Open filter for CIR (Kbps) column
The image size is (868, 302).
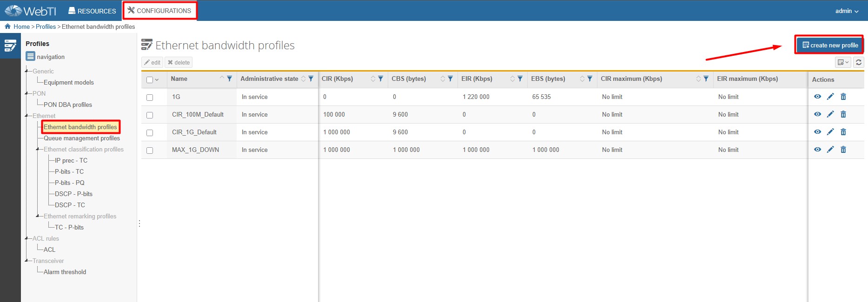click(x=380, y=79)
